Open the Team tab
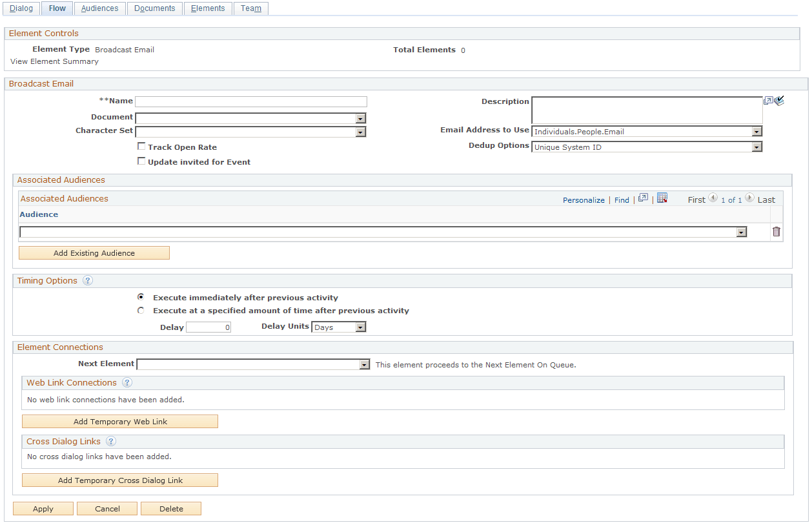The height and width of the screenshot is (525, 812). tap(251, 8)
